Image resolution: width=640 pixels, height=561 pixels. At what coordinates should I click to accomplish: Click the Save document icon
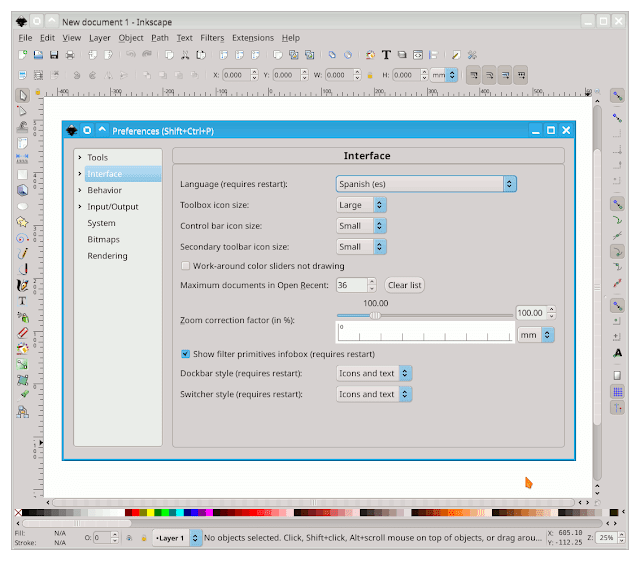[x=54, y=55]
